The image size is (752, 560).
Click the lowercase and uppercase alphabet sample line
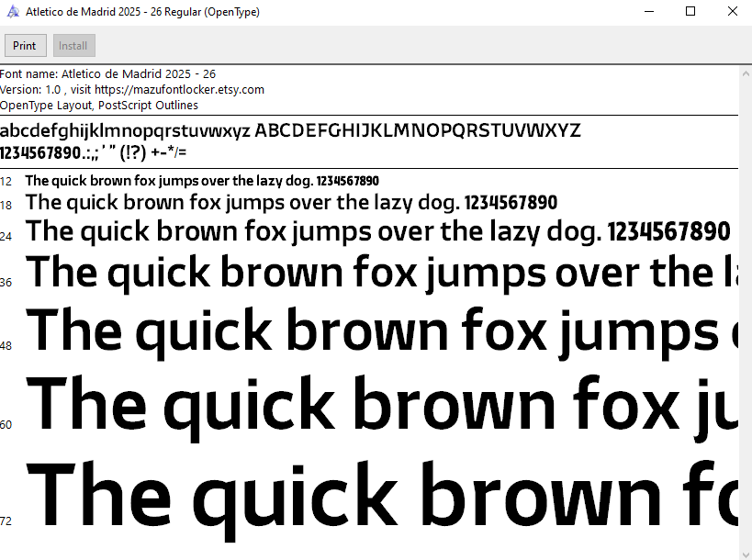[x=290, y=130]
